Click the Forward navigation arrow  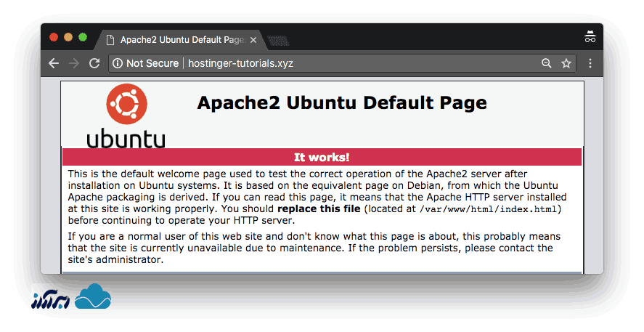pyautogui.click(x=73, y=63)
